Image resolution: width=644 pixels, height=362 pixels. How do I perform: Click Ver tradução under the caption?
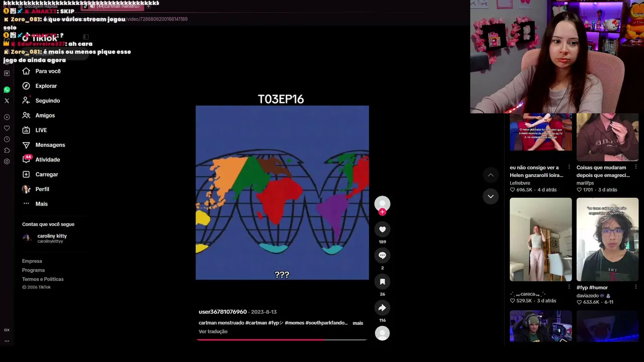213,331
